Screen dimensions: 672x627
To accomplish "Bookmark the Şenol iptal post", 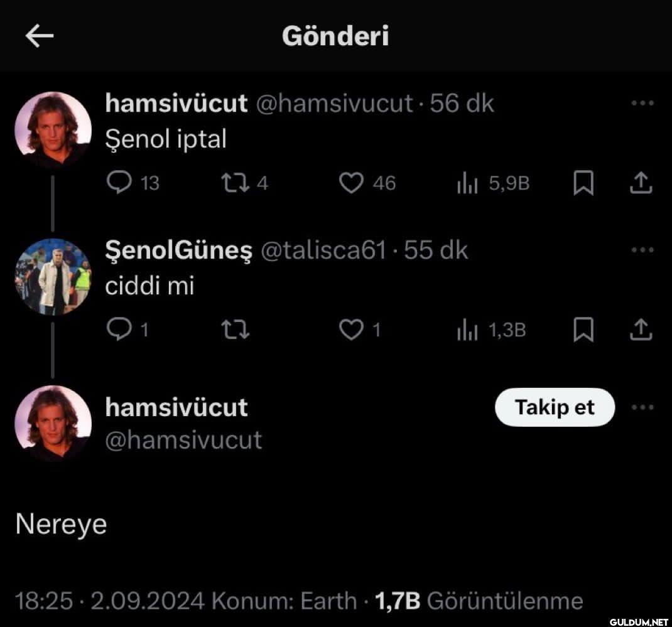I will (583, 183).
